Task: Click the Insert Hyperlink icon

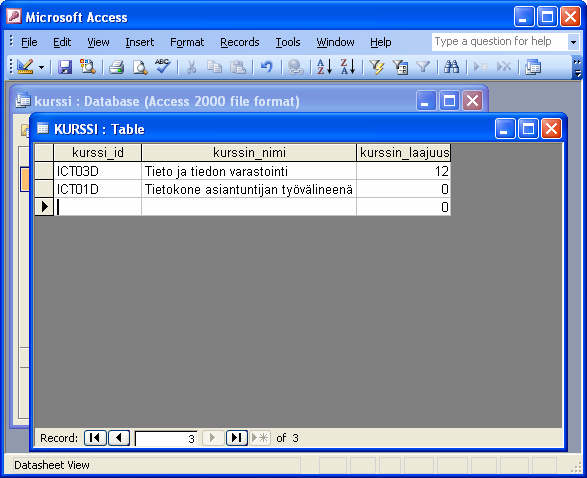Action: tap(296, 67)
